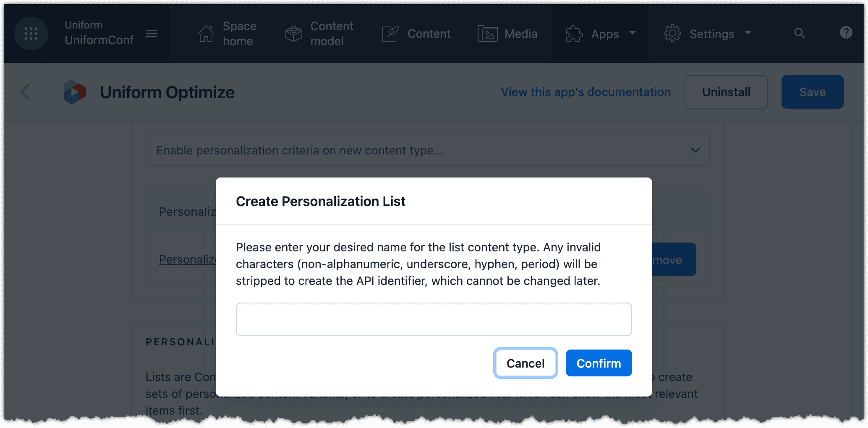Confirm creating the personalization list
Viewport: 868px width, 428px height.
pos(599,363)
